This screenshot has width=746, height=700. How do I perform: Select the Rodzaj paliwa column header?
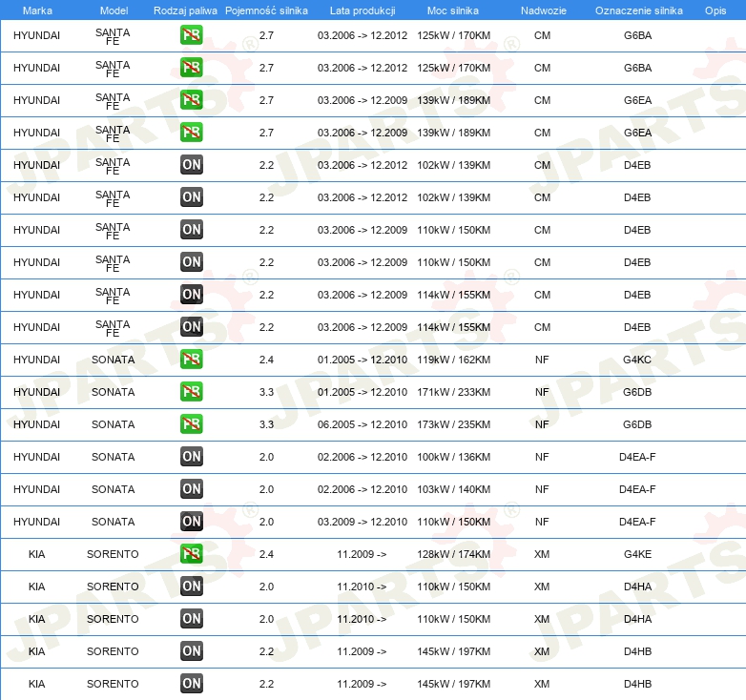pos(185,10)
